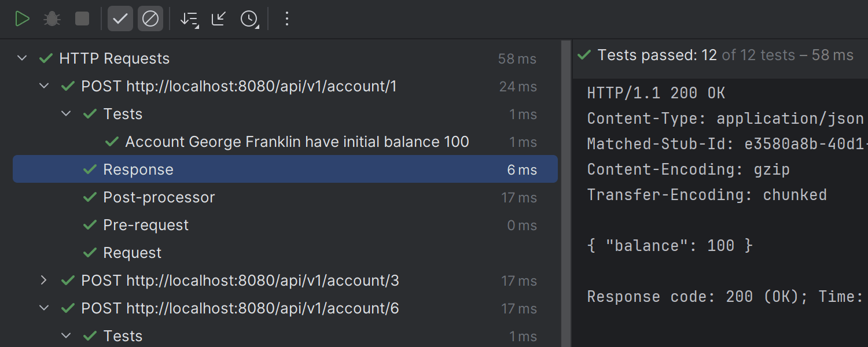Open the sort tests icon menu
Viewport: 868px width, 347px height.
(x=189, y=19)
